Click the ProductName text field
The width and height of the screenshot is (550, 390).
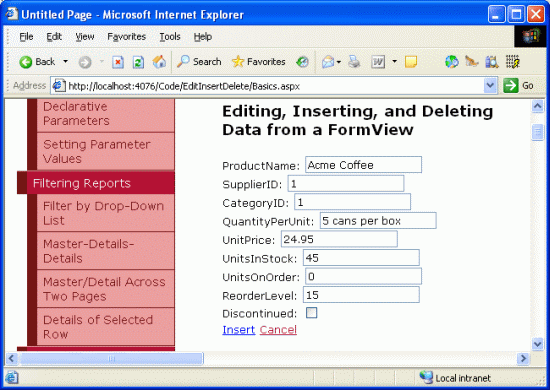363,165
